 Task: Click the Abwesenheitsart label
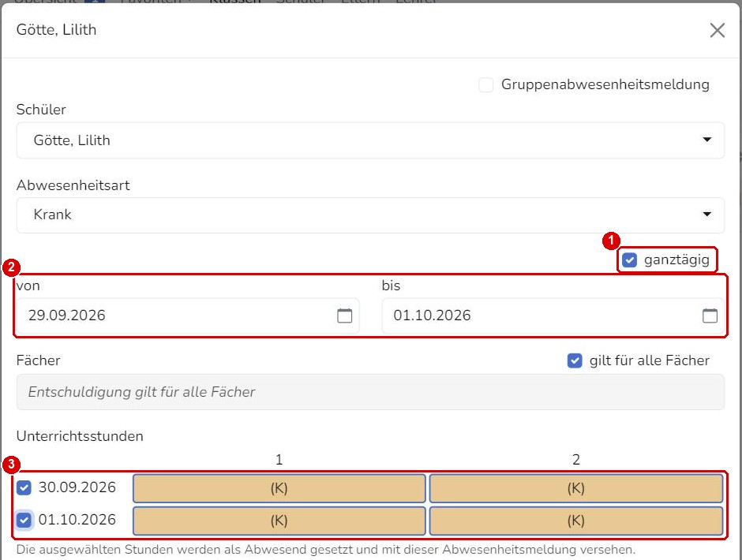click(73, 185)
